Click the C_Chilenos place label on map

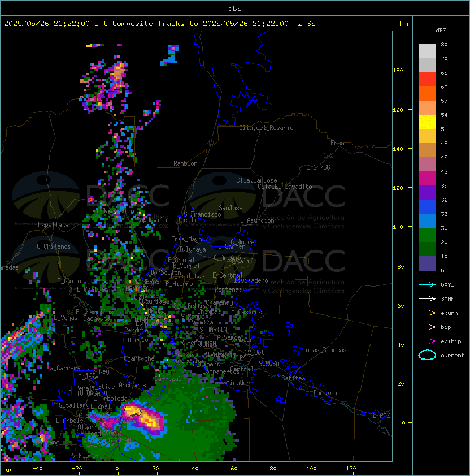(x=54, y=246)
